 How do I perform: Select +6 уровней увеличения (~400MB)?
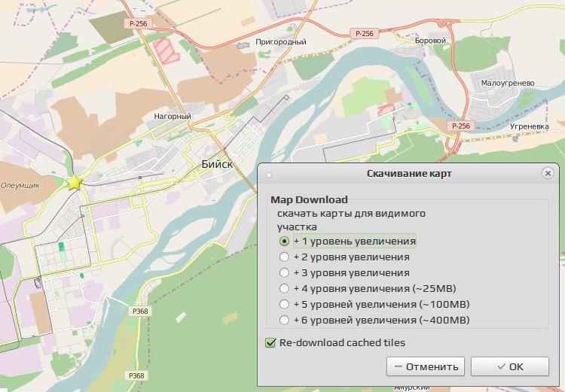(x=284, y=320)
